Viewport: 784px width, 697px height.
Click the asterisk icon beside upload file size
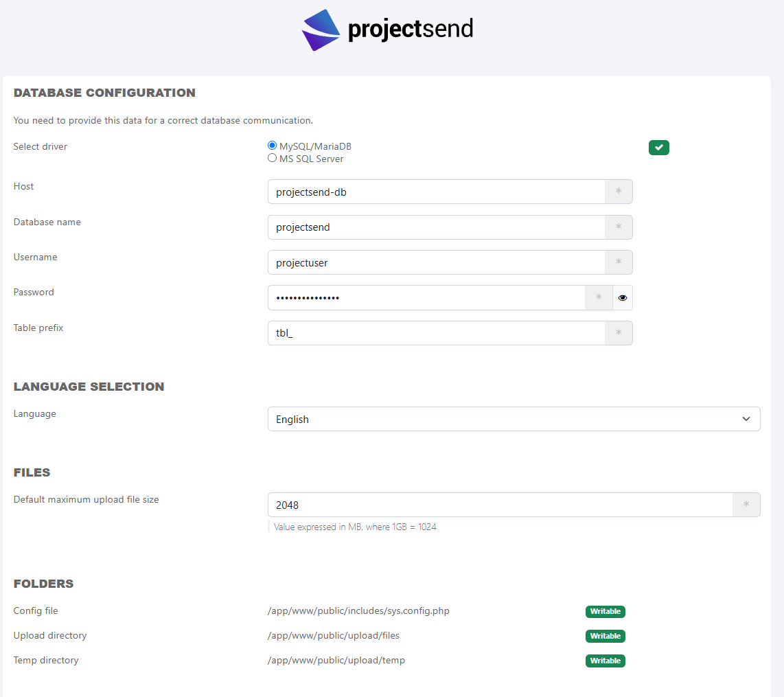point(746,505)
